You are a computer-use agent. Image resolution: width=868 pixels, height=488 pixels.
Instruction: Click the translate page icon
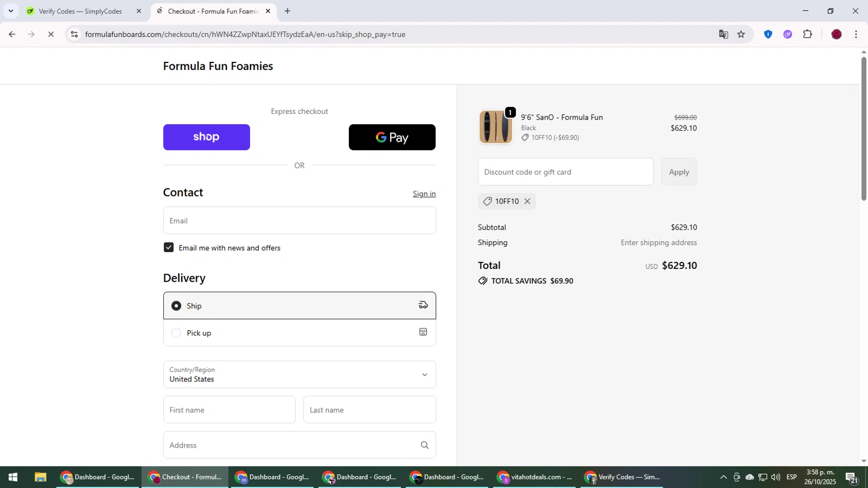[723, 34]
